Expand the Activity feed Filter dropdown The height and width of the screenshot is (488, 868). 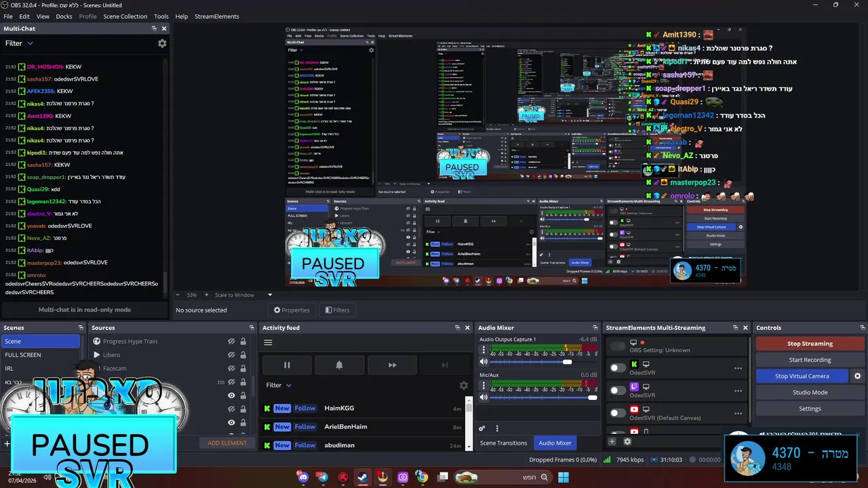pos(279,385)
